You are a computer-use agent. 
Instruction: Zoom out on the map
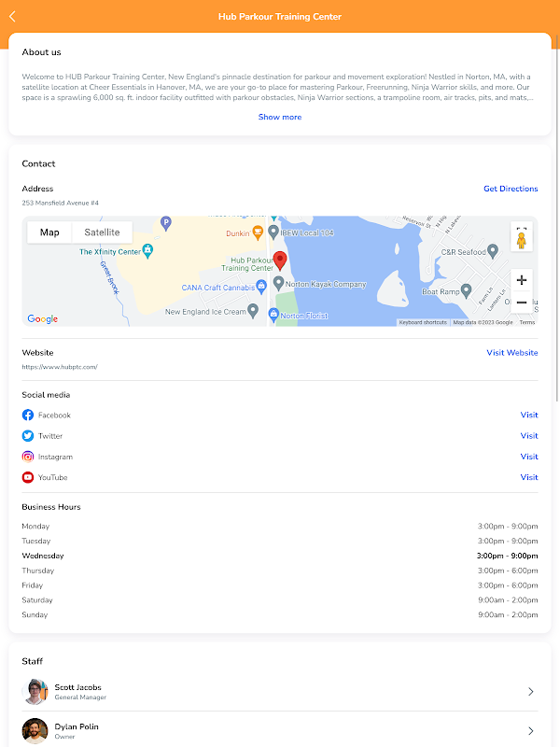tap(522, 303)
